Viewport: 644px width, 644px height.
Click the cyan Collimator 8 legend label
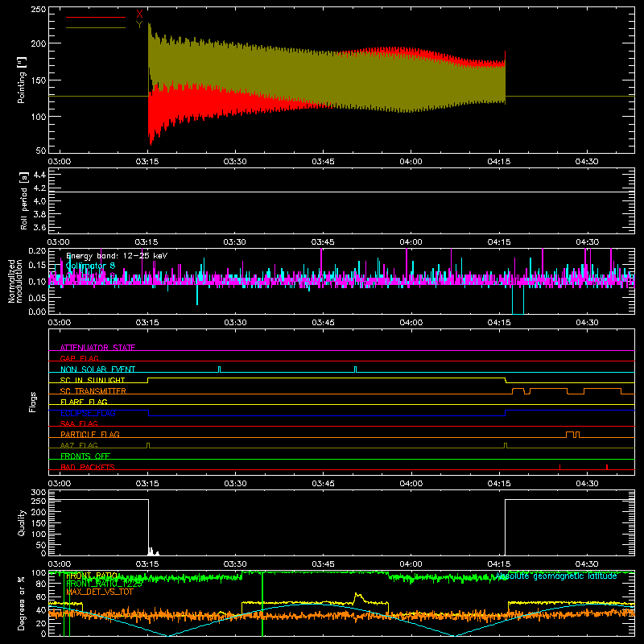[x=90, y=266]
